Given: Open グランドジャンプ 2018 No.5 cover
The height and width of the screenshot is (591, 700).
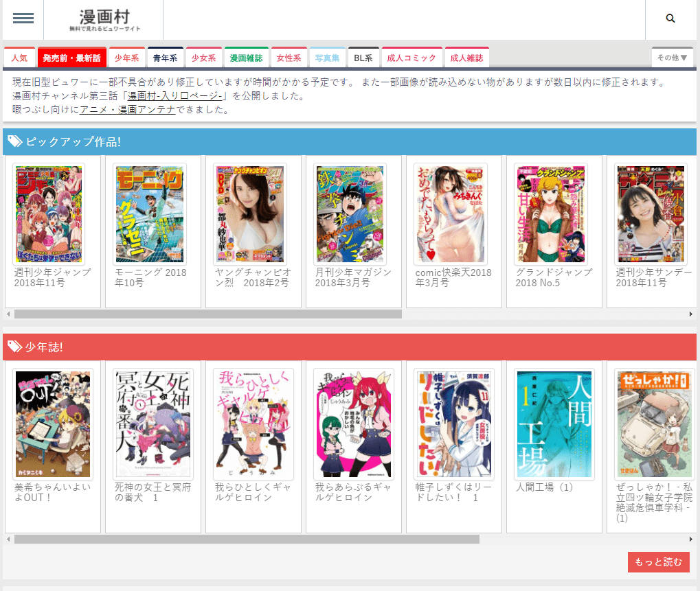Looking at the screenshot, I should pos(551,214).
